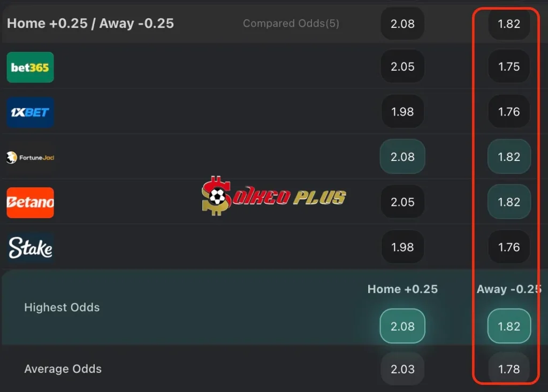
Task: Select bet365's 2.05 home odds
Action: click(402, 66)
